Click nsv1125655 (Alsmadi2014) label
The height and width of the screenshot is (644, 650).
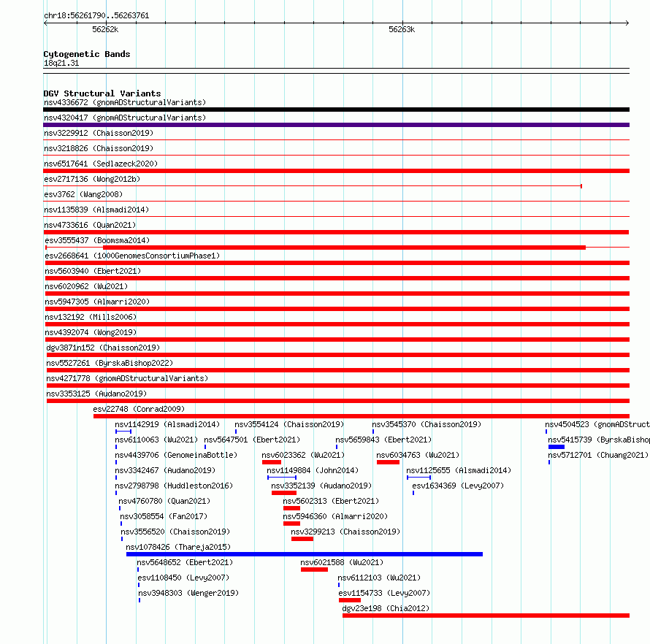point(459,470)
